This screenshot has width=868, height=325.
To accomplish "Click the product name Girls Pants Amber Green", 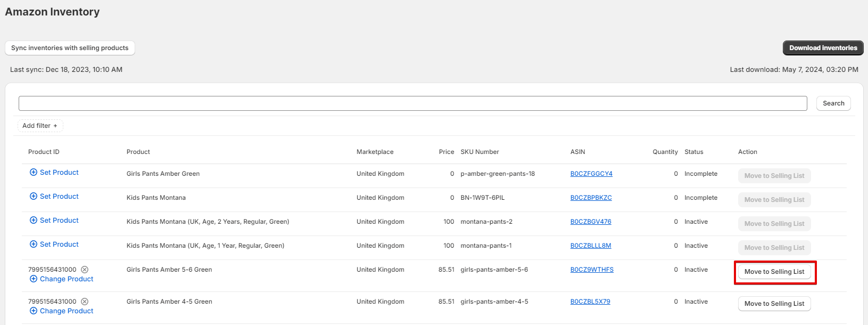I will (163, 174).
